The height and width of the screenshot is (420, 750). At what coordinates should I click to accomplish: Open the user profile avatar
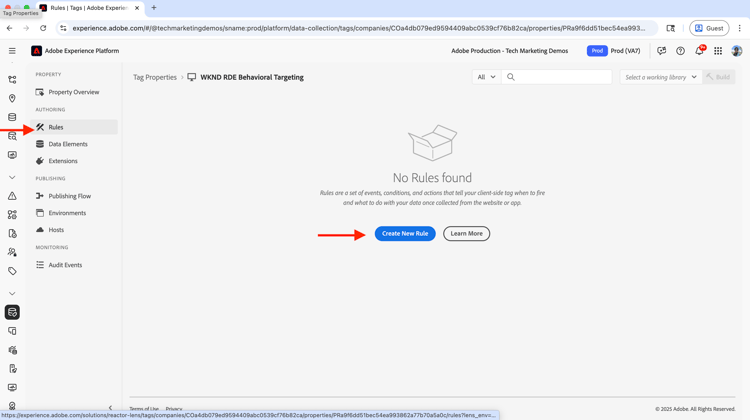point(737,51)
